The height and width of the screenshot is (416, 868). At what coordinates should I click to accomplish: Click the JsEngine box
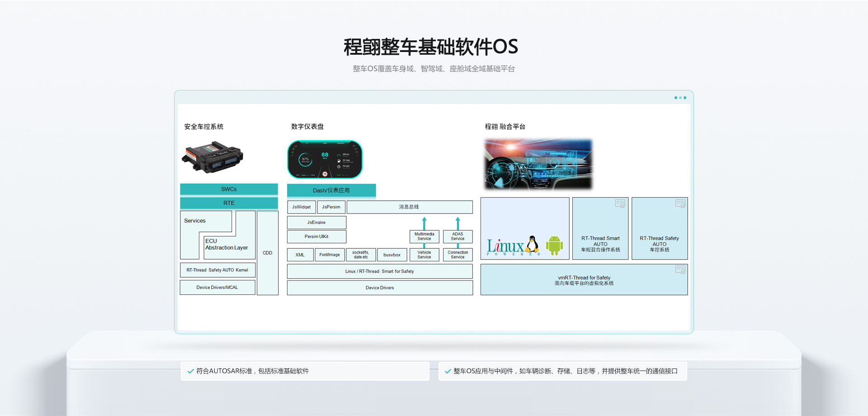[x=316, y=222]
